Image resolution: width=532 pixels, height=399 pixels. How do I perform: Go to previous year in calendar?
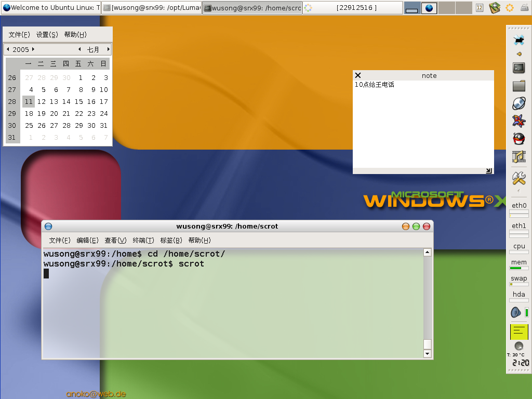(8, 49)
